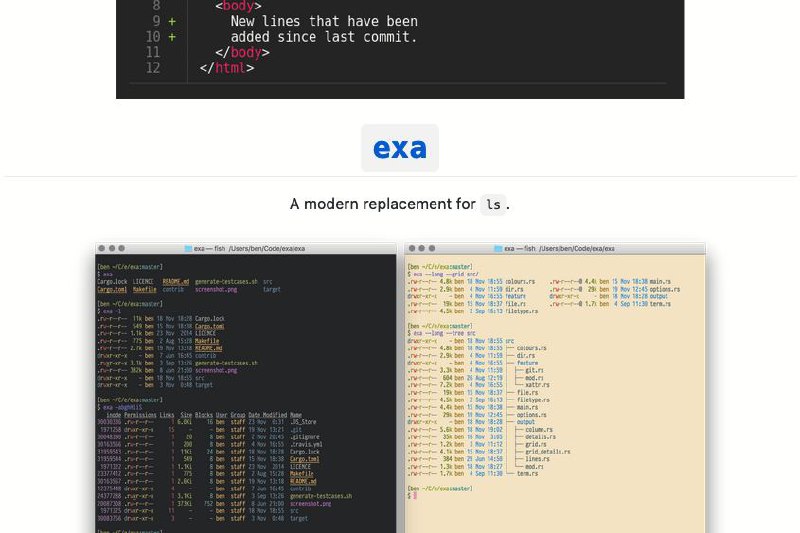Click the inline code "ls"
This screenshot has width=800, height=533.
point(493,205)
